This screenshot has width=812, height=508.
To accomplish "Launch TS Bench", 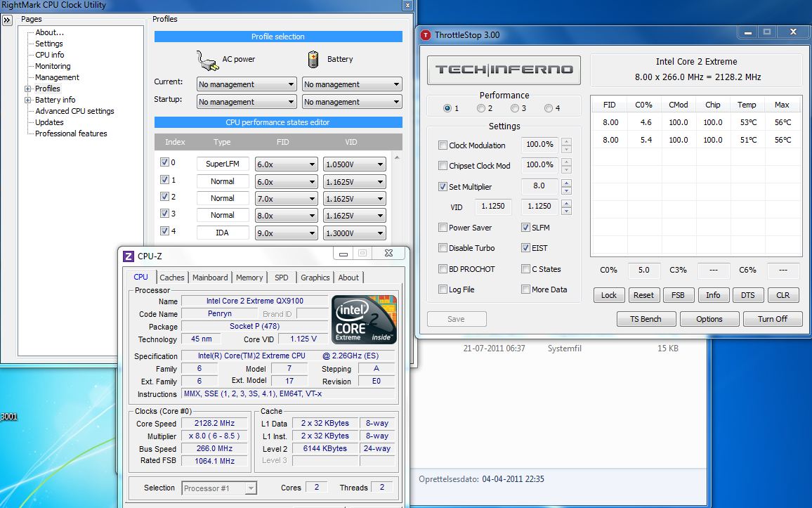I will (x=646, y=319).
